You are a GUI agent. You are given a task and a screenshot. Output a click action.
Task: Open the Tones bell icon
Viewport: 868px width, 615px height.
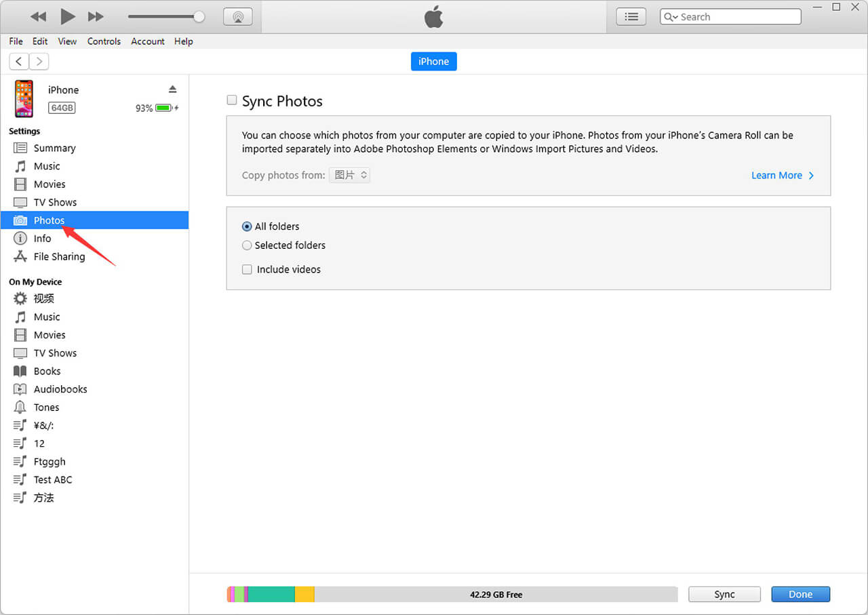[20, 408]
